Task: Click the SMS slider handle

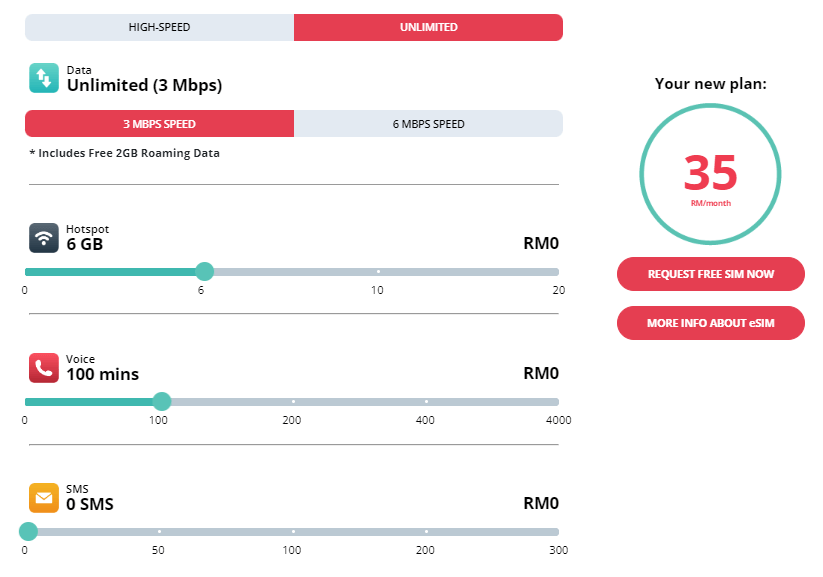Action: click(x=28, y=531)
